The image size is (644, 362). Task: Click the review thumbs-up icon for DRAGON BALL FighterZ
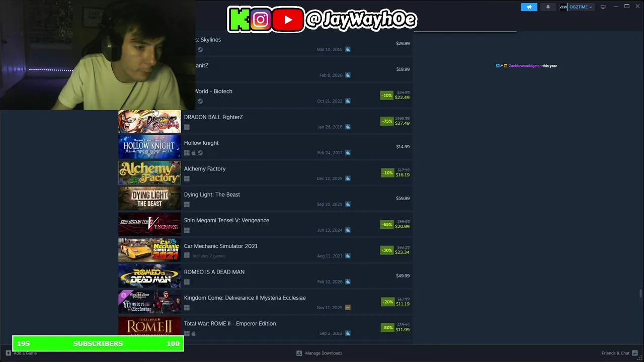[348, 127]
